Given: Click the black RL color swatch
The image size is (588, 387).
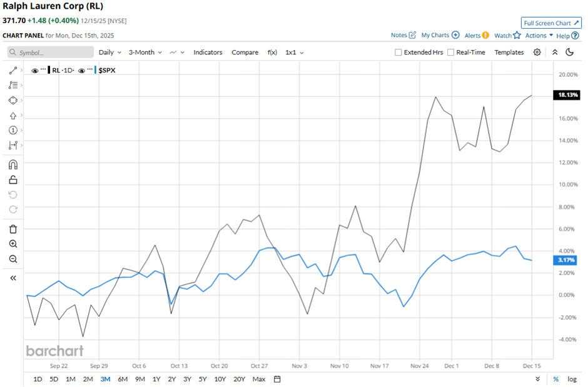Looking at the screenshot, I should (x=49, y=70).
